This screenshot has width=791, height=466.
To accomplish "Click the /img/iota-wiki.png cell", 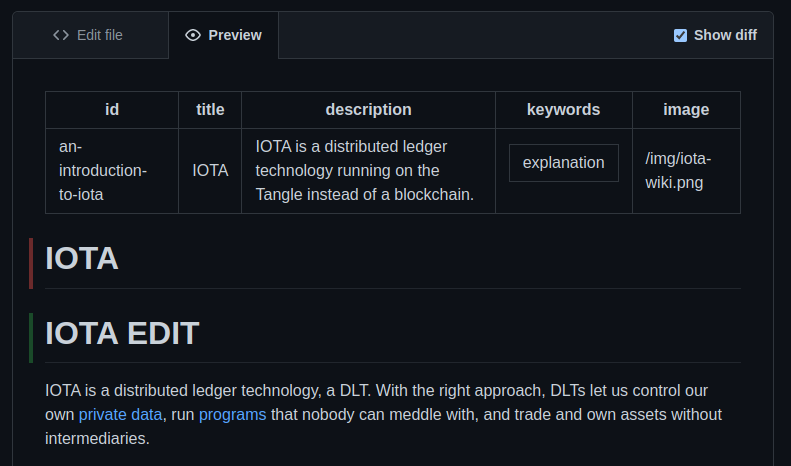I will point(686,171).
